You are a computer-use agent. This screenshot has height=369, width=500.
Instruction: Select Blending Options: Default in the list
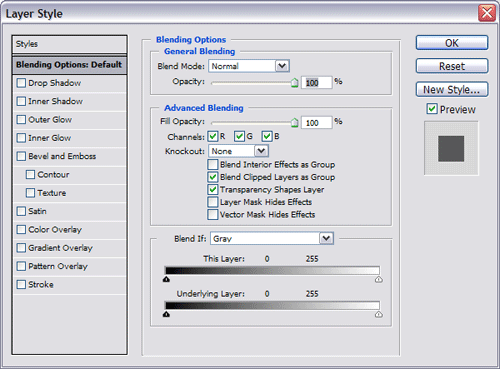pyautogui.click(x=69, y=65)
